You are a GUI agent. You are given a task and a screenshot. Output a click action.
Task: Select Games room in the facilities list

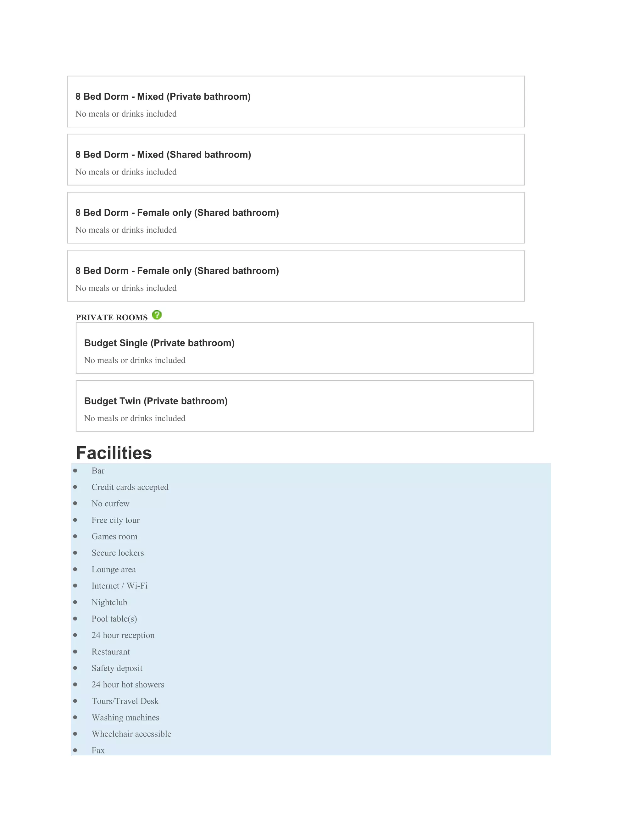coord(114,536)
